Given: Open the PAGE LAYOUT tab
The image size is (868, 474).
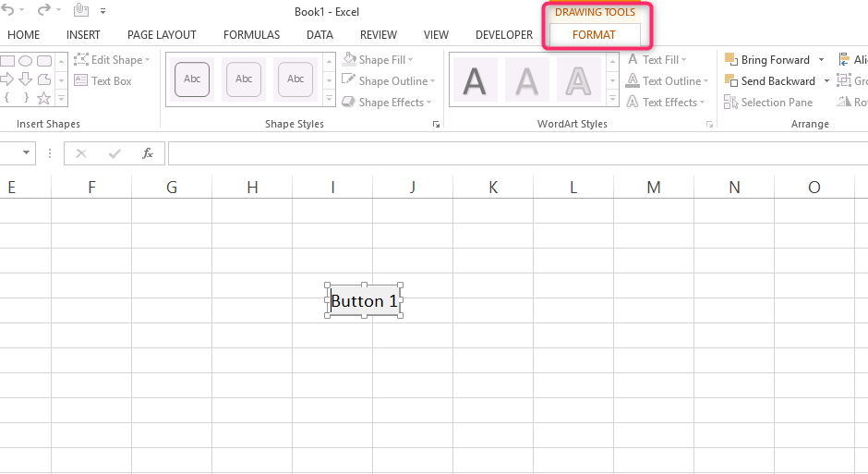Looking at the screenshot, I should 162,35.
